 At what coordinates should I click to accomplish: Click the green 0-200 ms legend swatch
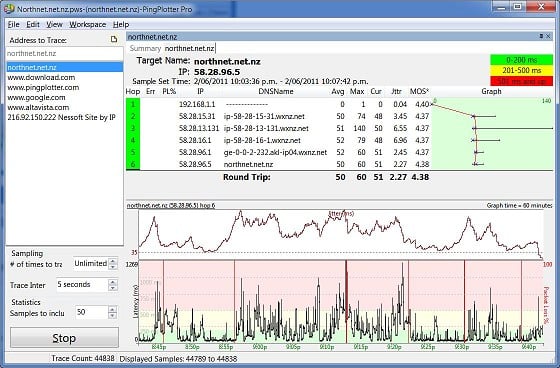(x=521, y=60)
